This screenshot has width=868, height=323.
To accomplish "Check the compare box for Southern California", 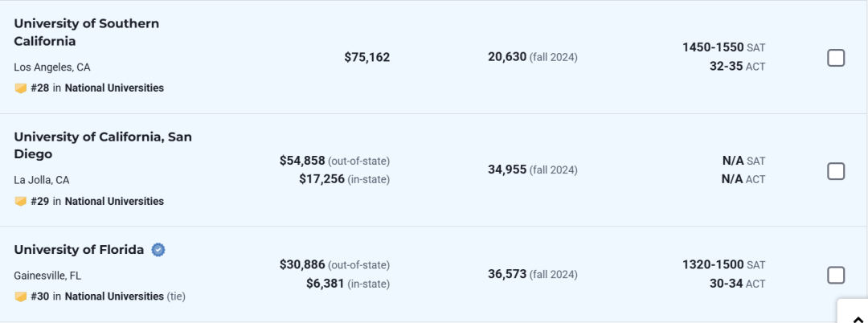I will pos(836,58).
